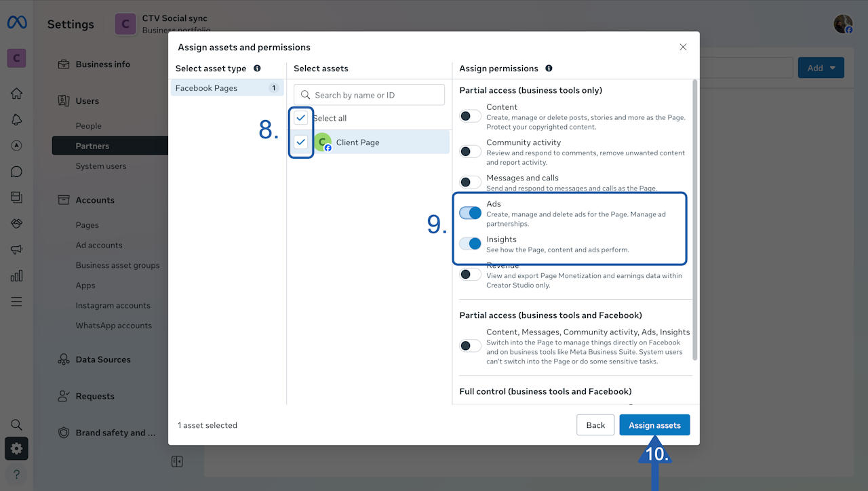Close the Assign assets dialog
This screenshot has height=491, width=868.
(683, 47)
